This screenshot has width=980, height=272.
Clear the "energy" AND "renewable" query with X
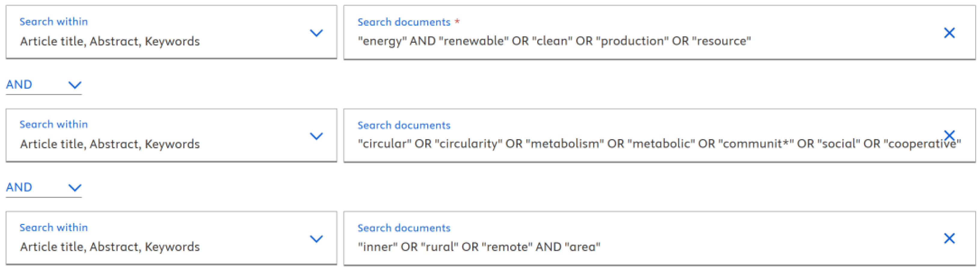tap(949, 33)
